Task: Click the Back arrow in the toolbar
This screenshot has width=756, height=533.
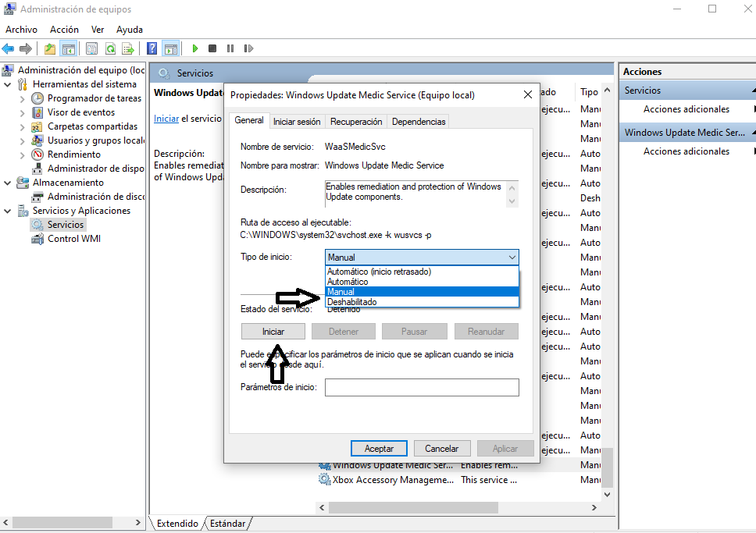Action: pos(8,48)
